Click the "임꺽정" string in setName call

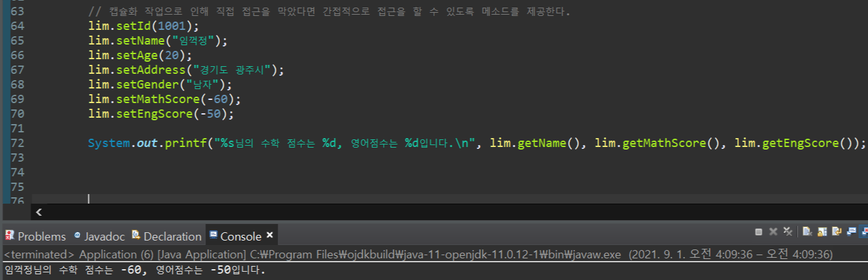point(193,41)
